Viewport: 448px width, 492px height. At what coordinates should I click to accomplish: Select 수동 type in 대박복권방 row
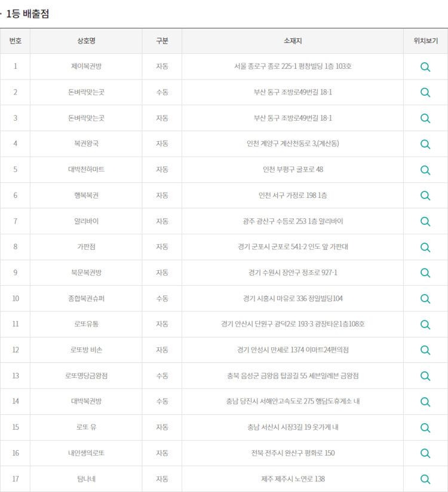click(162, 401)
